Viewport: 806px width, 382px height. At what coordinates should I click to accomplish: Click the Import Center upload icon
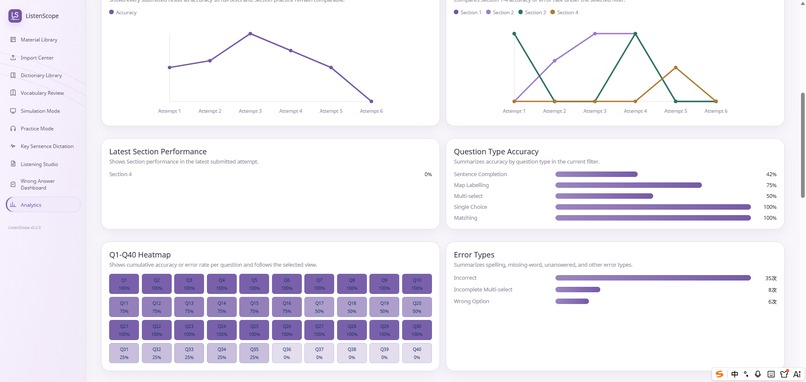[13, 58]
